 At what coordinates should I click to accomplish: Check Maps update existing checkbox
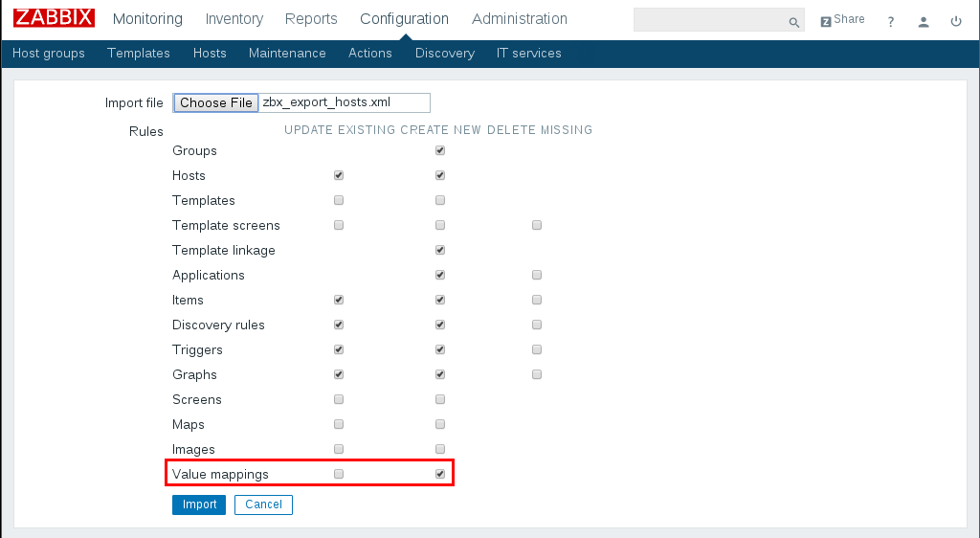339,424
